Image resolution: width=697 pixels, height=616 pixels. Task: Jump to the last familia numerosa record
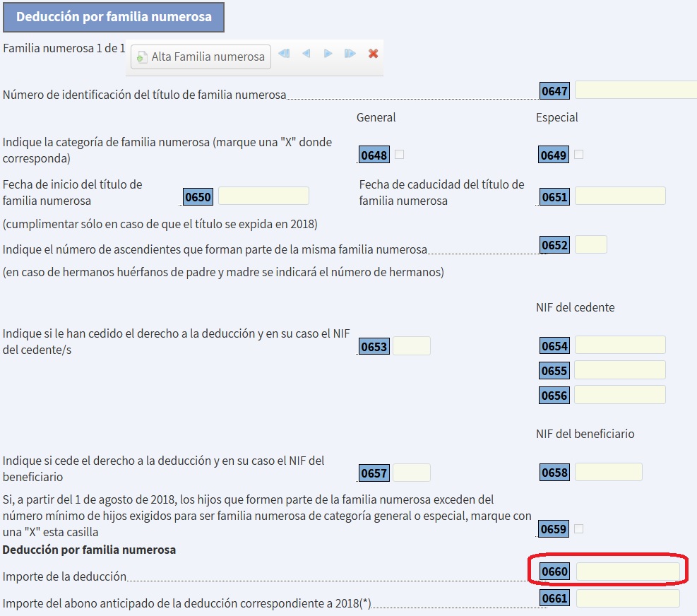click(x=350, y=54)
